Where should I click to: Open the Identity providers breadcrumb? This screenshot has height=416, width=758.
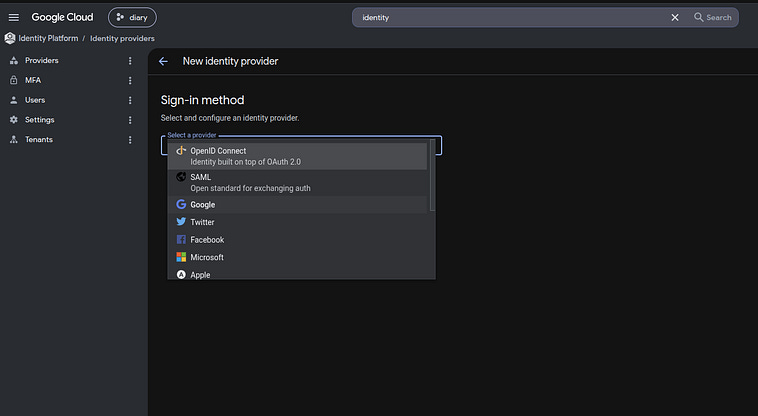click(122, 38)
